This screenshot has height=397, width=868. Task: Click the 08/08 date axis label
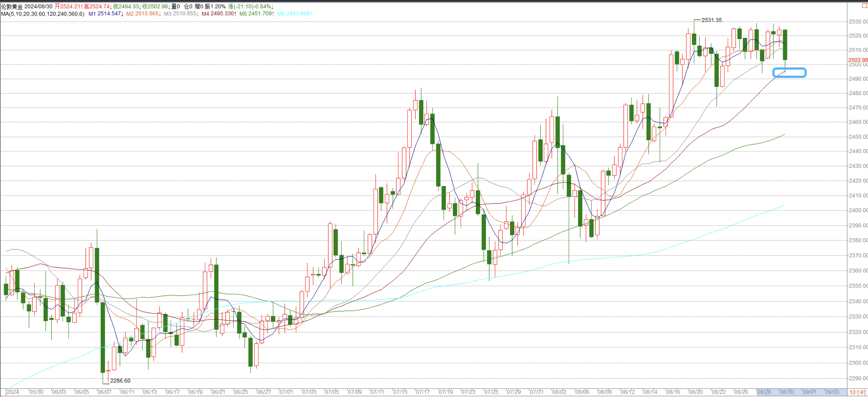pos(605,392)
